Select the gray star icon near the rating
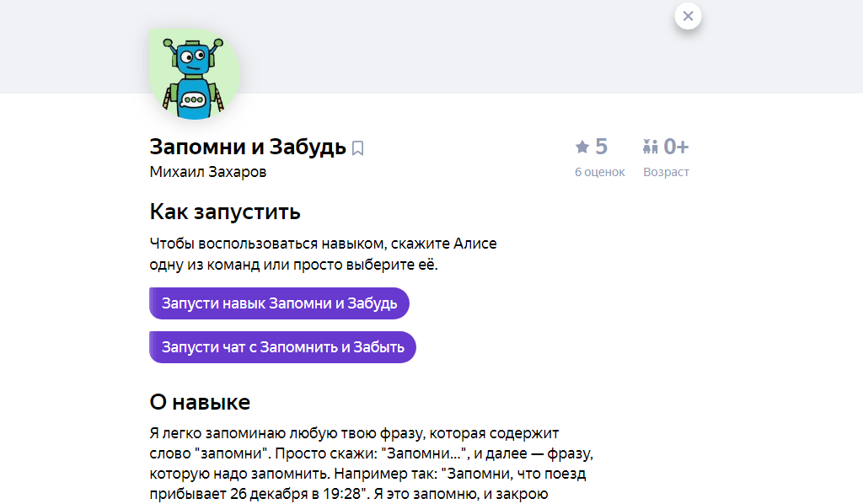The image size is (863, 504). click(582, 145)
